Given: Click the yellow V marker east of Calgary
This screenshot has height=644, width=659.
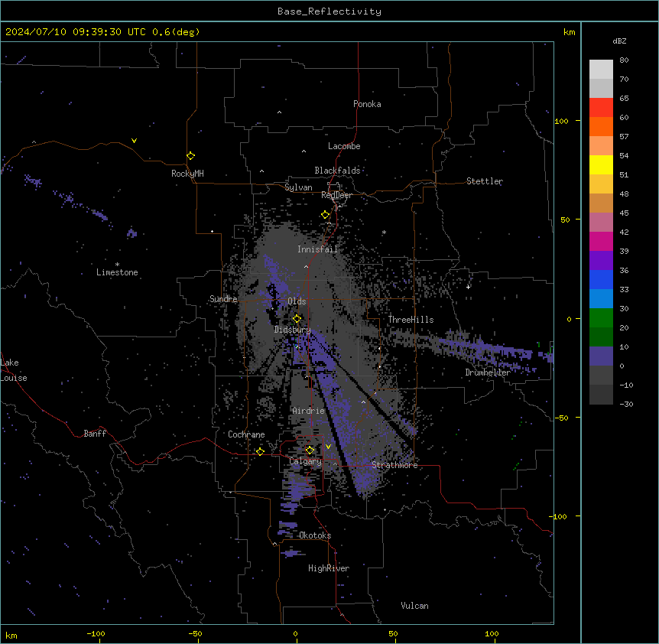Looking at the screenshot, I should click(328, 447).
